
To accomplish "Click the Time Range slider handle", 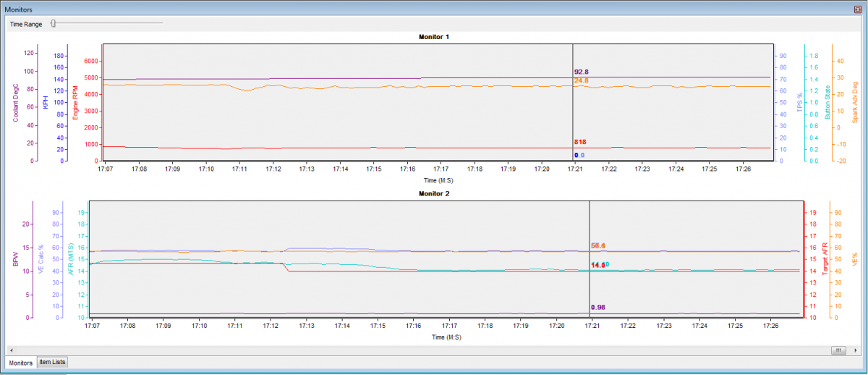I will (x=53, y=23).
